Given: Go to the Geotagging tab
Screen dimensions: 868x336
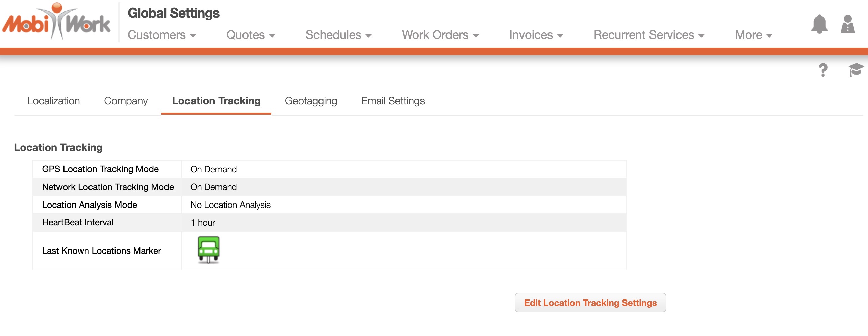Looking at the screenshot, I should coord(311,101).
